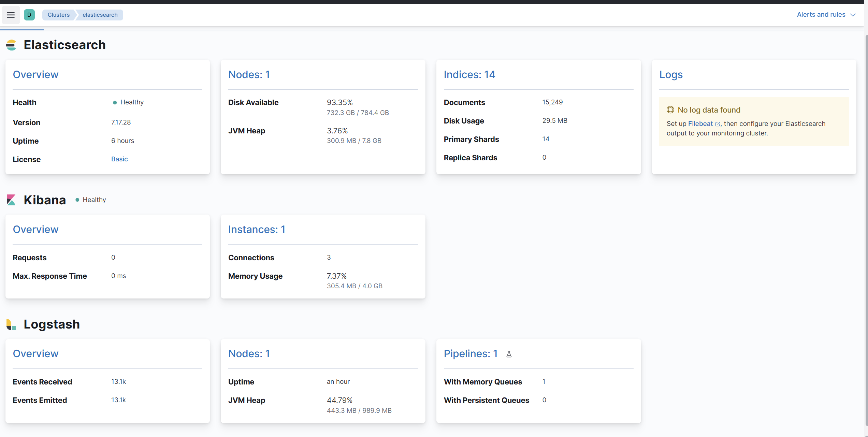
Task: Open Kibana Instances: 1 link
Action: click(257, 229)
